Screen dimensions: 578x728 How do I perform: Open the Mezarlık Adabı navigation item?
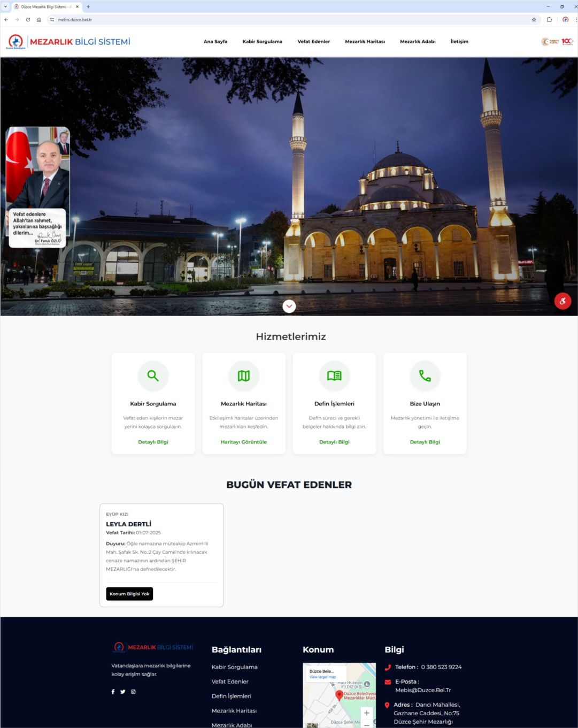418,41
